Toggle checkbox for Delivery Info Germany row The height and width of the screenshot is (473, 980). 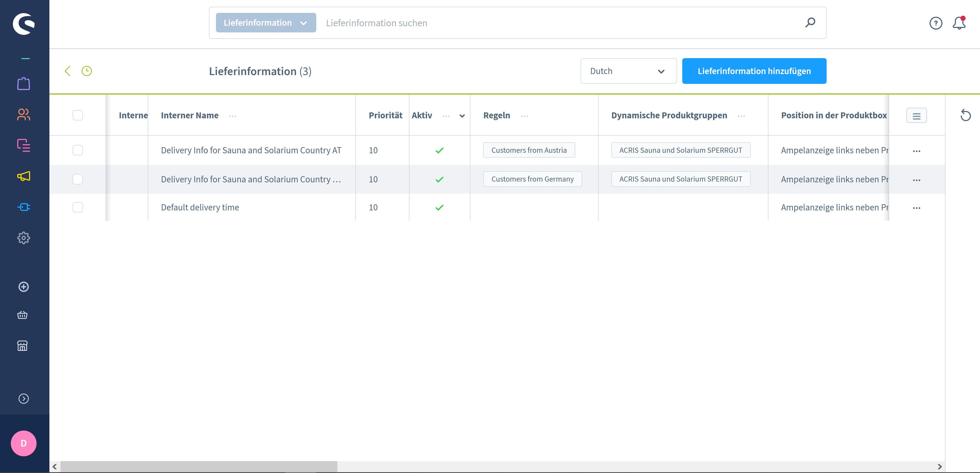(77, 179)
